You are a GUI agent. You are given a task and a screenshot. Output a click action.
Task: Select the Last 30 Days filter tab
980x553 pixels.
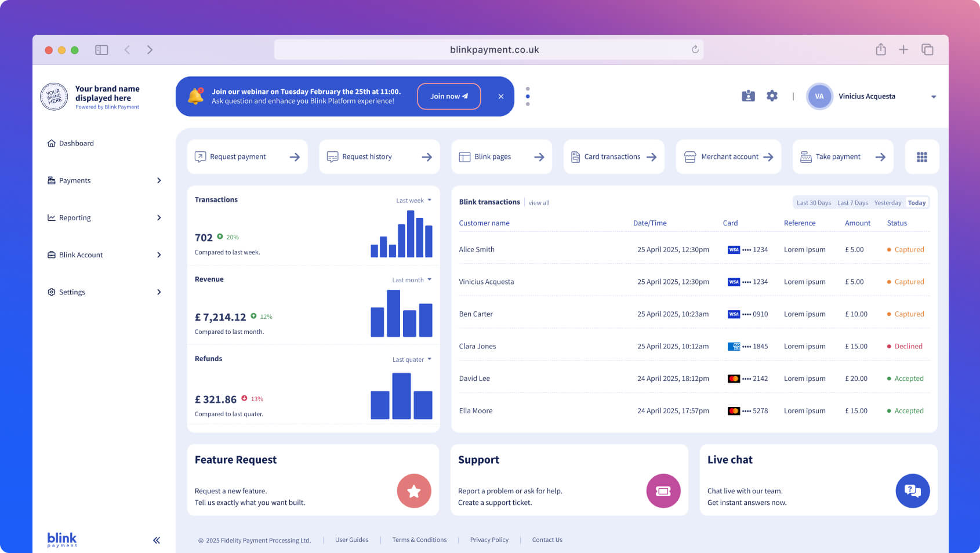click(x=814, y=203)
